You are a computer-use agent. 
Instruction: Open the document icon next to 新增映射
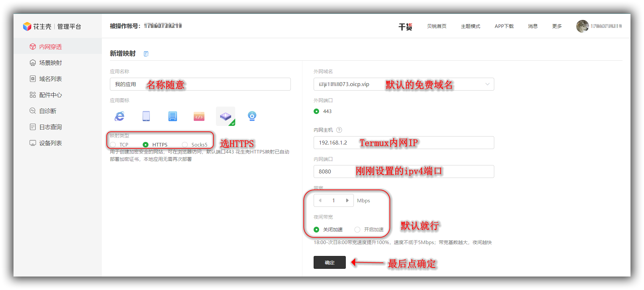(146, 54)
